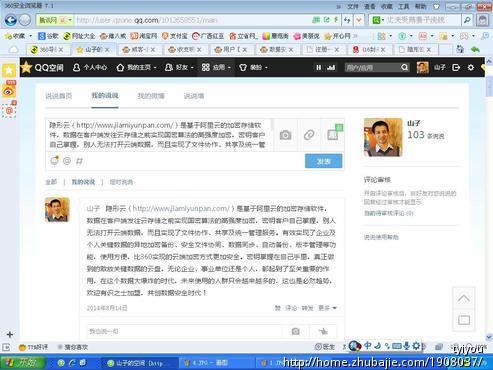Select the 定时说说 filter link

pyautogui.click(x=121, y=182)
